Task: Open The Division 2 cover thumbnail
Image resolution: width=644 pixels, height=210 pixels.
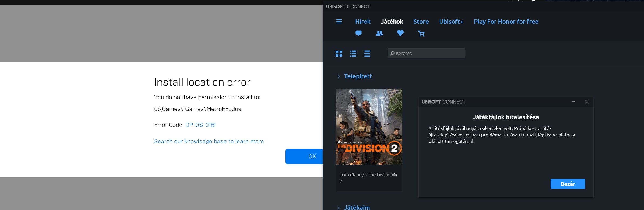Action: (x=369, y=127)
